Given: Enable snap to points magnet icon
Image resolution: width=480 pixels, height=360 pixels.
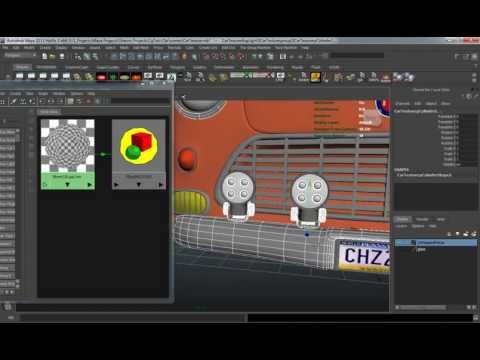Looking at the screenshot, I should [x=224, y=56].
